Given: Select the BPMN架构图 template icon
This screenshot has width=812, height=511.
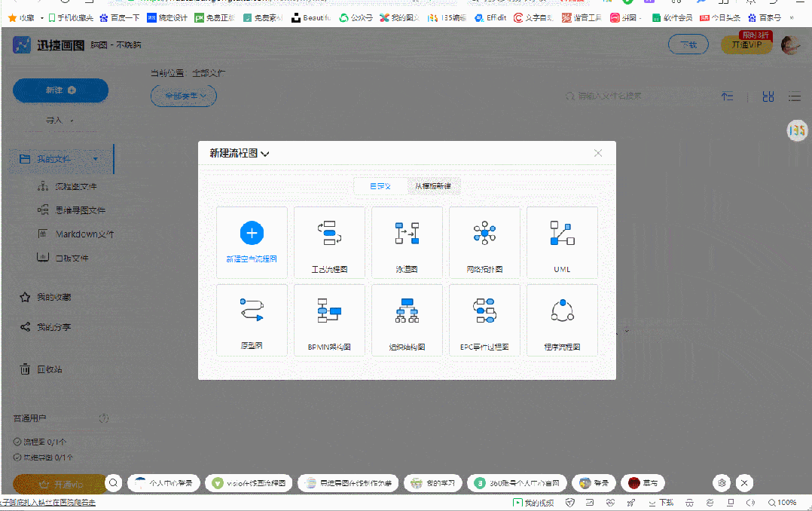Looking at the screenshot, I should [329, 310].
